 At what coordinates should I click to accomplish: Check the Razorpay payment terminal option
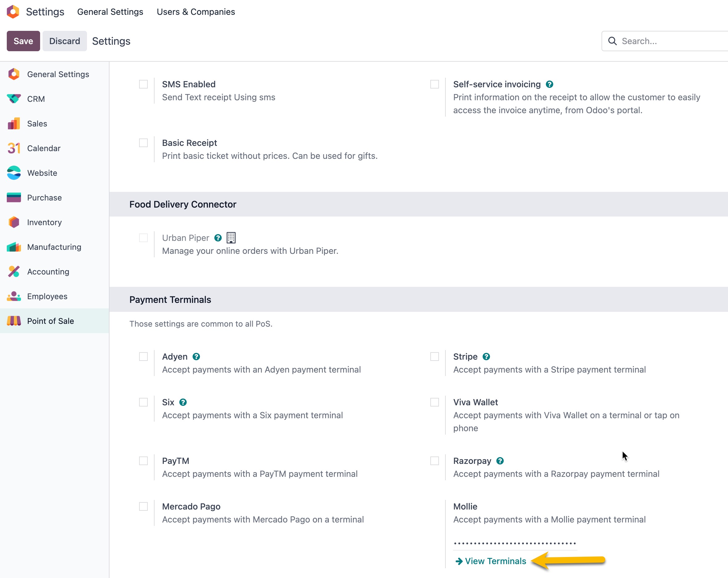435,461
